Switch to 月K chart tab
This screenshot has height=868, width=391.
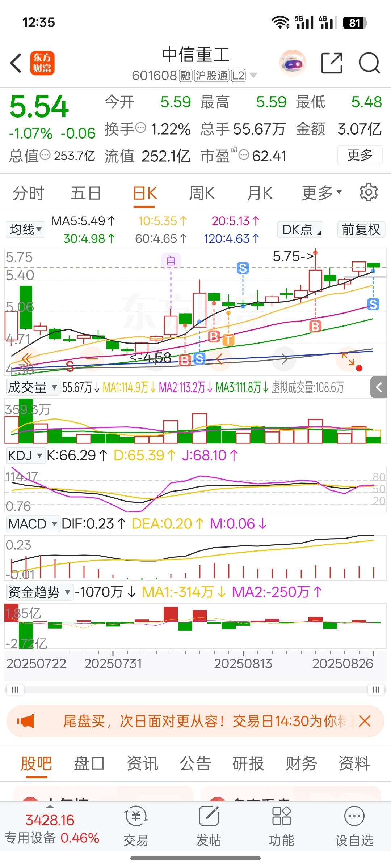(x=260, y=193)
